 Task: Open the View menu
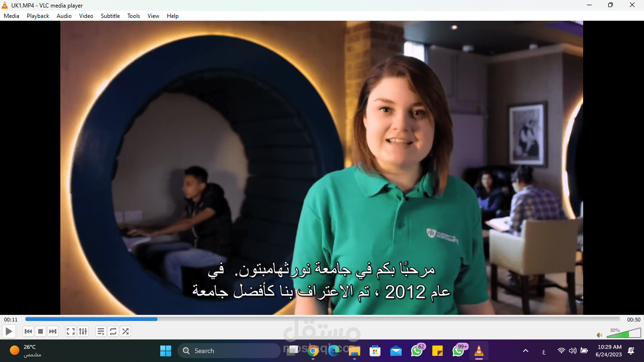pos(154,16)
